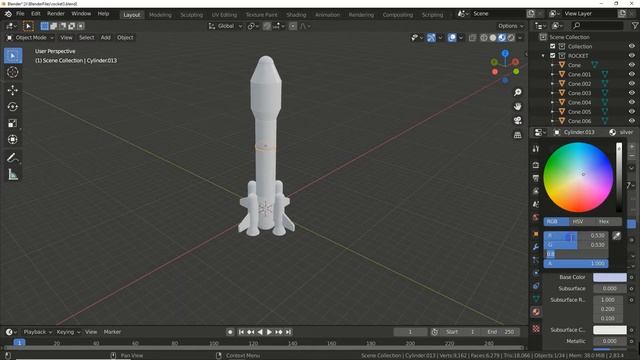Switch to rendered viewport shading
640x360 pixels.
[x=511, y=38]
